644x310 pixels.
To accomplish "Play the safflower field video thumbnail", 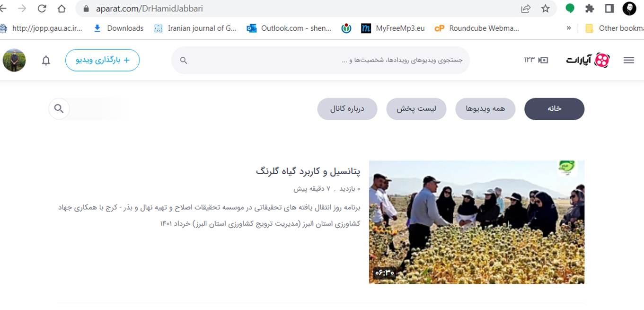I will (476, 222).
